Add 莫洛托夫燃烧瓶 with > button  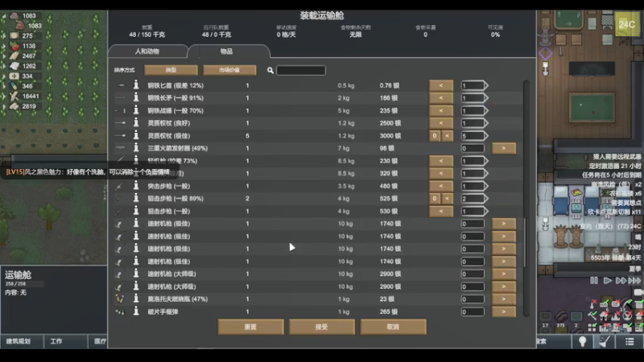pyautogui.click(x=504, y=298)
